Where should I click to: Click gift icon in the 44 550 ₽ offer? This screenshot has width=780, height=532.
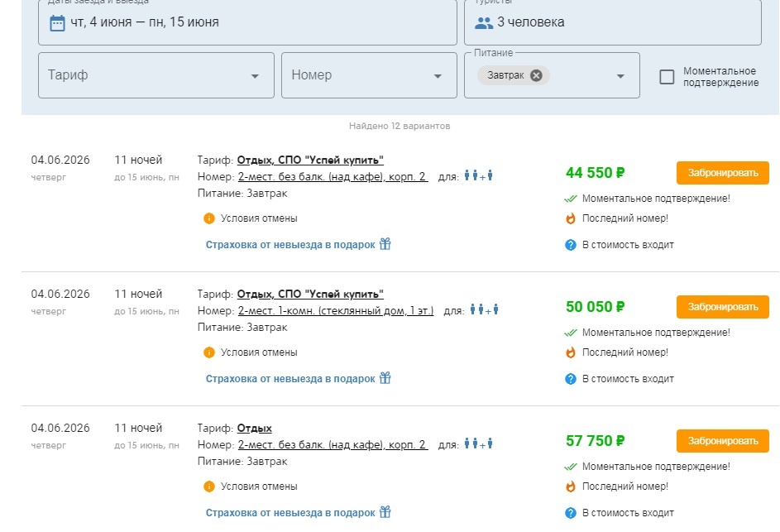[x=385, y=244]
